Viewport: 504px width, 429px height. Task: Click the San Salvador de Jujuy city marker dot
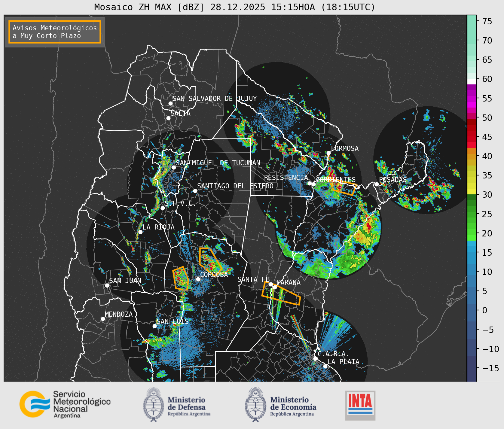(x=170, y=103)
